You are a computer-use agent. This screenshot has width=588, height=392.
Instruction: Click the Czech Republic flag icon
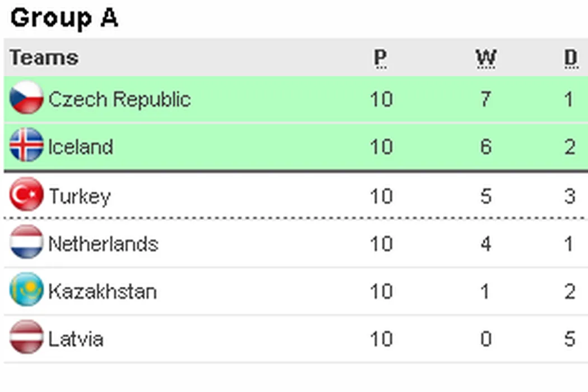click(x=26, y=98)
